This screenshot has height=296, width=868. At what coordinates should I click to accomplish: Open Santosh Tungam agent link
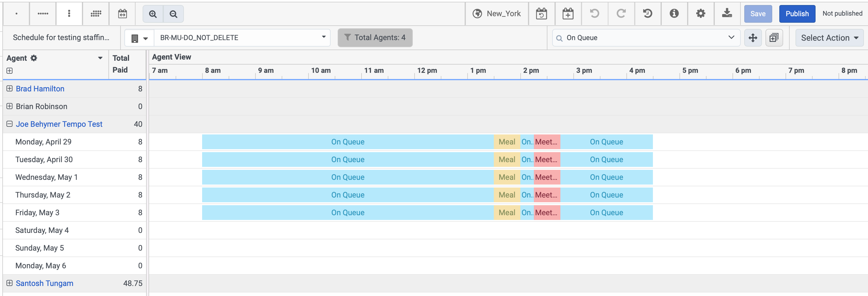click(44, 283)
